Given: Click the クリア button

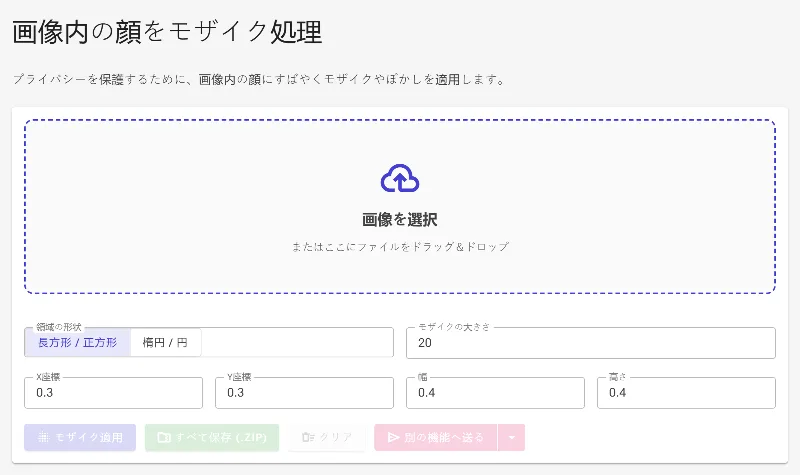Looking at the screenshot, I should [327, 437].
